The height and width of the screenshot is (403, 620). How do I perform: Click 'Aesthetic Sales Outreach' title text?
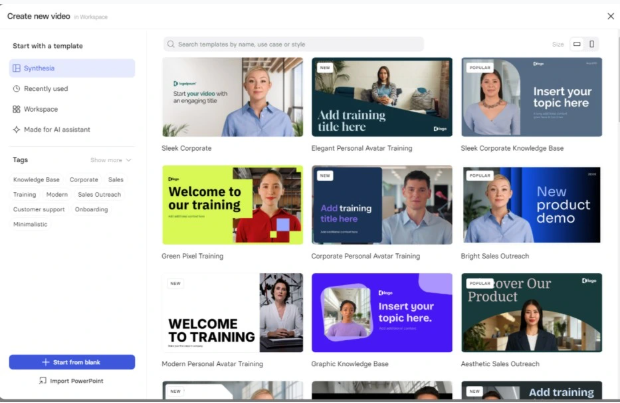(500, 364)
